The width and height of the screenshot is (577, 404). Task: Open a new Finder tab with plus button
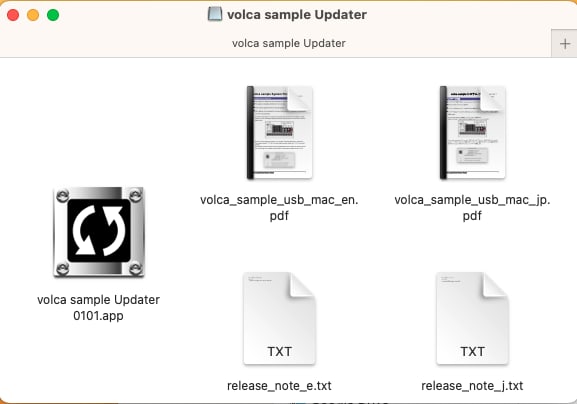(564, 44)
